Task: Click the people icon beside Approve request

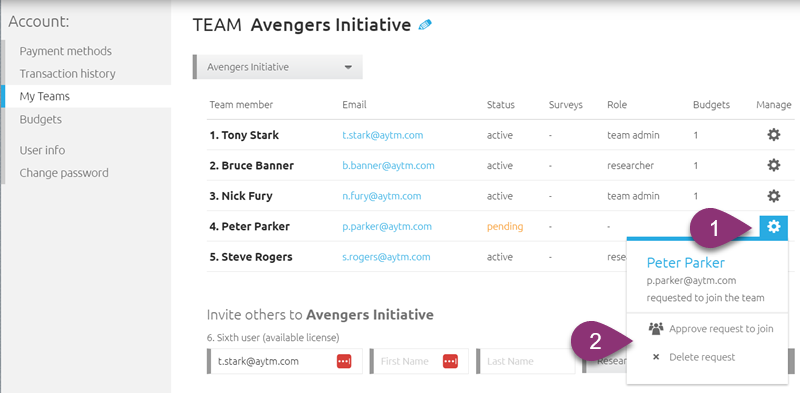Action: (656, 328)
